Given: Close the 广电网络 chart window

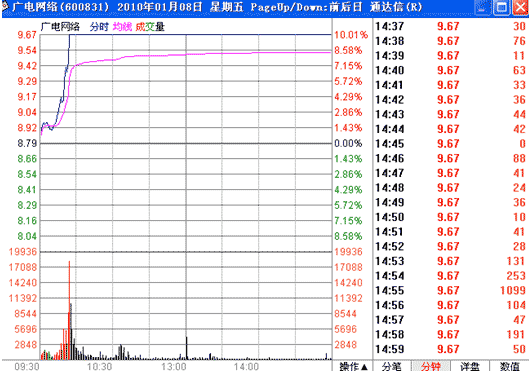Looking at the screenshot, I should [521, 8].
